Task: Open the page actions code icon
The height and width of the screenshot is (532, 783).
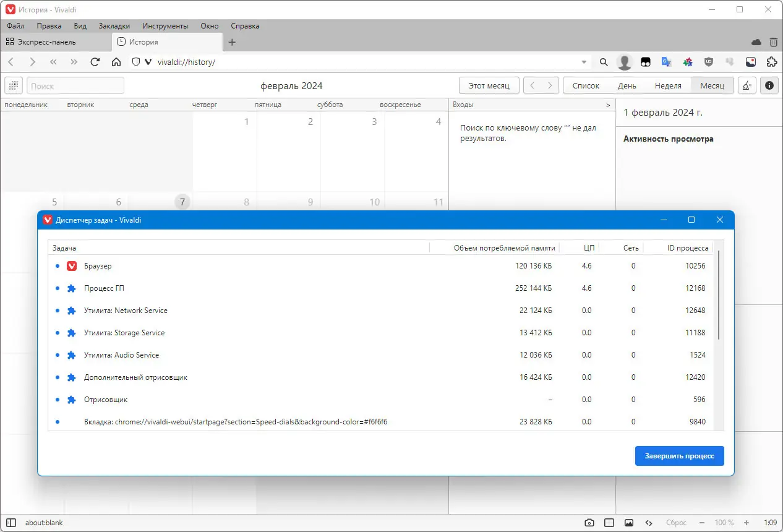Action: pyautogui.click(x=649, y=523)
